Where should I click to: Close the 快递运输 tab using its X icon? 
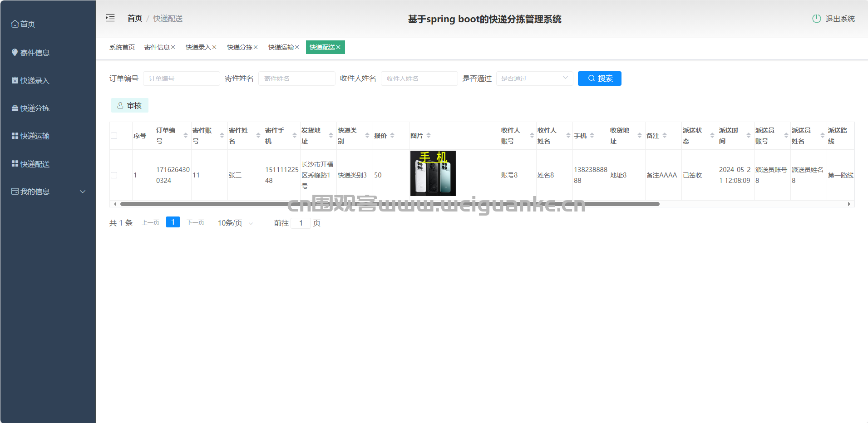[x=297, y=47]
